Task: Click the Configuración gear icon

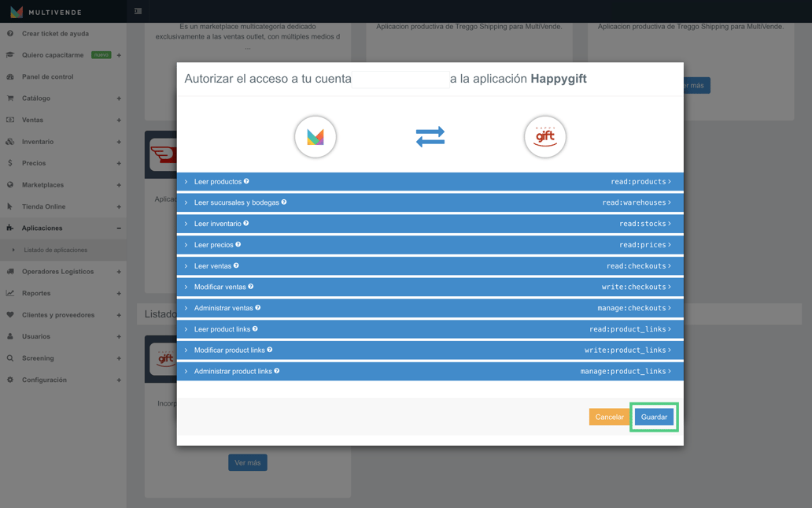Action: (x=10, y=380)
